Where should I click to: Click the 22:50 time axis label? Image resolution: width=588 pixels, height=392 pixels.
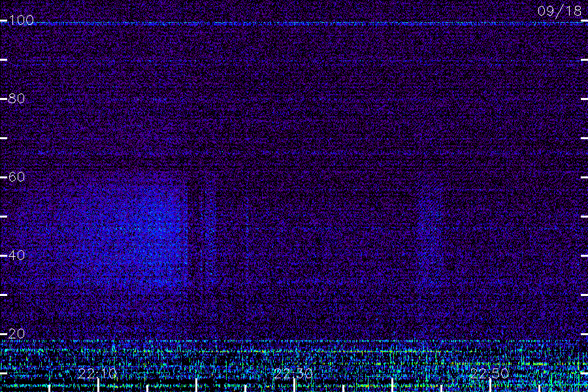coord(489,374)
